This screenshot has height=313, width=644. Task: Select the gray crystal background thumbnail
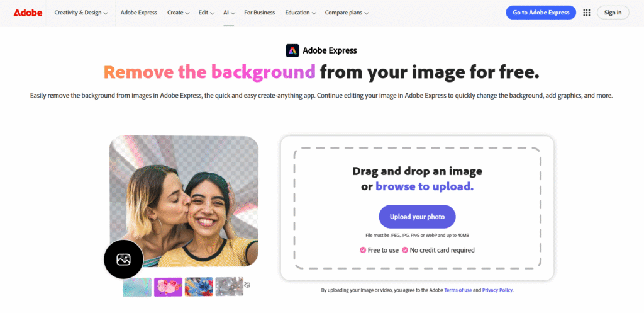coord(230,287)
